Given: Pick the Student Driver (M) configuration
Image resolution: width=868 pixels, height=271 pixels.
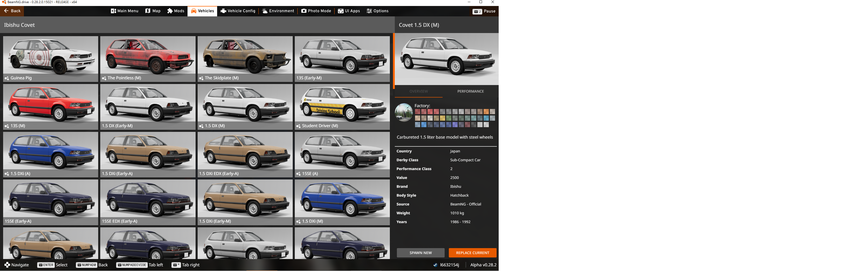Looking at the screenshot, I should point(342,107).
